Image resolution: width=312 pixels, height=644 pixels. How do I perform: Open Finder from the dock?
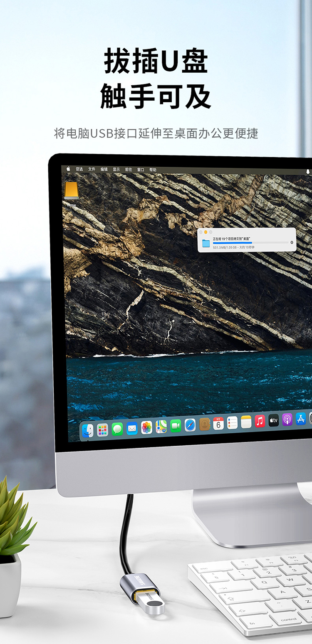point(88,430)
